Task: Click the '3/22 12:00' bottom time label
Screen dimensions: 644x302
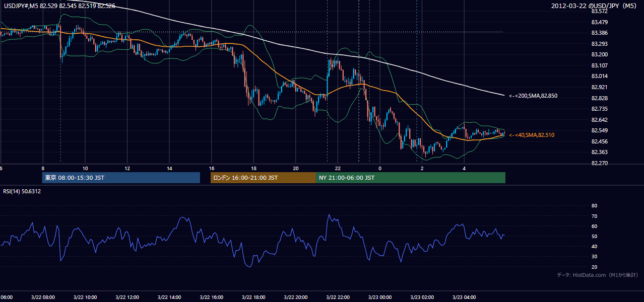Action: (127, 297)
